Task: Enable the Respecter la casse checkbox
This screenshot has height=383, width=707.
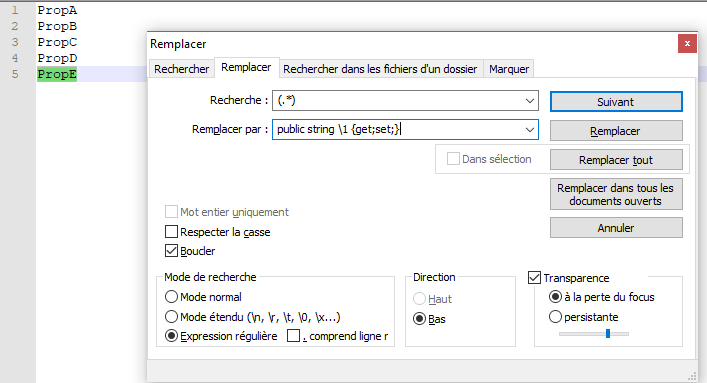Action: pos(171,232)
